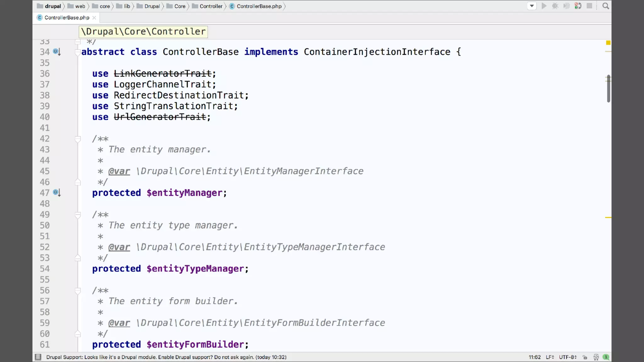This screenshot has width=644, height=362.
Task: Toggle tool window quick-access button
Action: 38,357
